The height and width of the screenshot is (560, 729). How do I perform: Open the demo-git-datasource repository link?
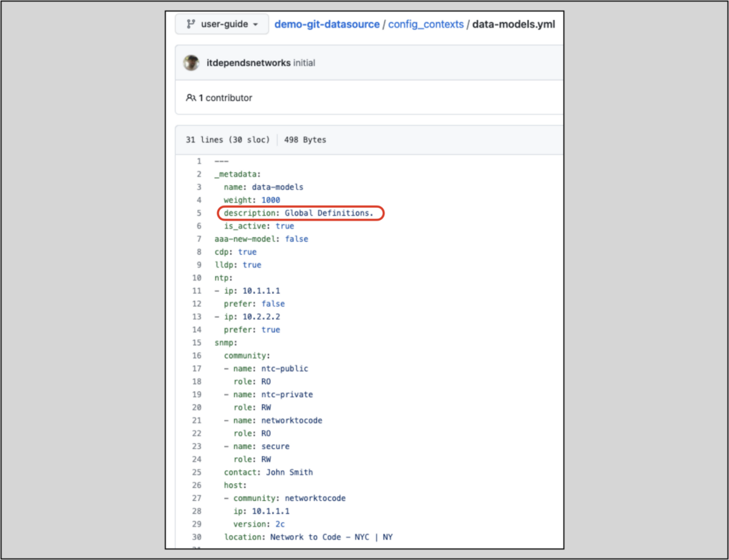click(327, 24)
